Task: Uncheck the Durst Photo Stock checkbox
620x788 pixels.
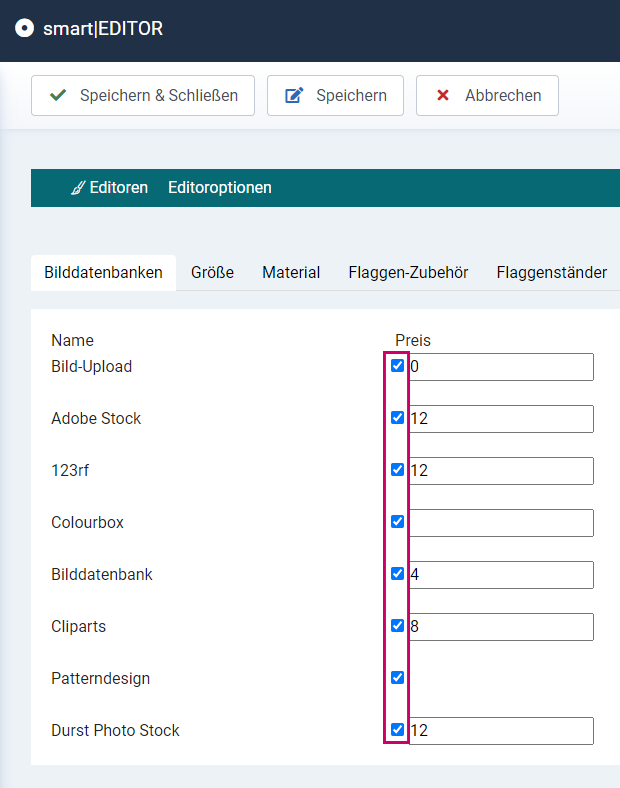Action: pyautogui.click(x=397, y=729)
